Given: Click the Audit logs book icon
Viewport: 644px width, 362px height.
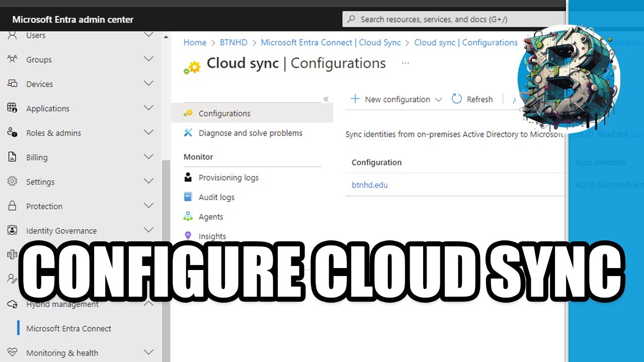Looking at the screenshot, I should (188, 197).
